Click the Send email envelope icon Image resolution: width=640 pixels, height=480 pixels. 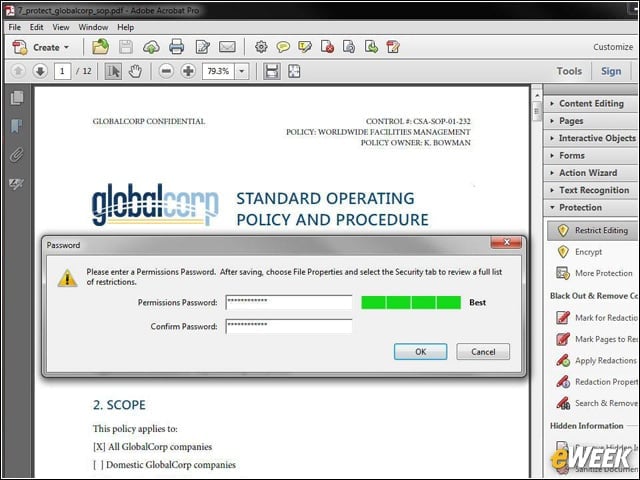227,47
